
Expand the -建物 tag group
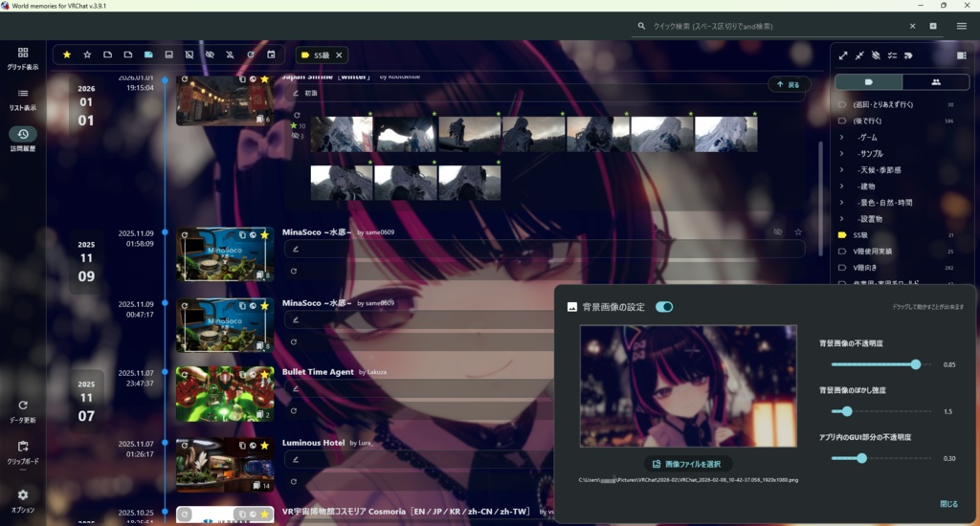point(841,186)
